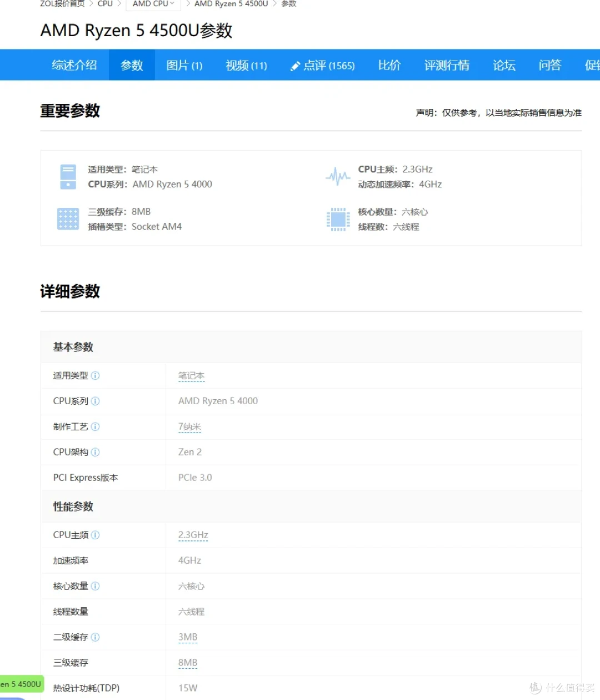Open the 视频 (11) tab

point(246,65)
